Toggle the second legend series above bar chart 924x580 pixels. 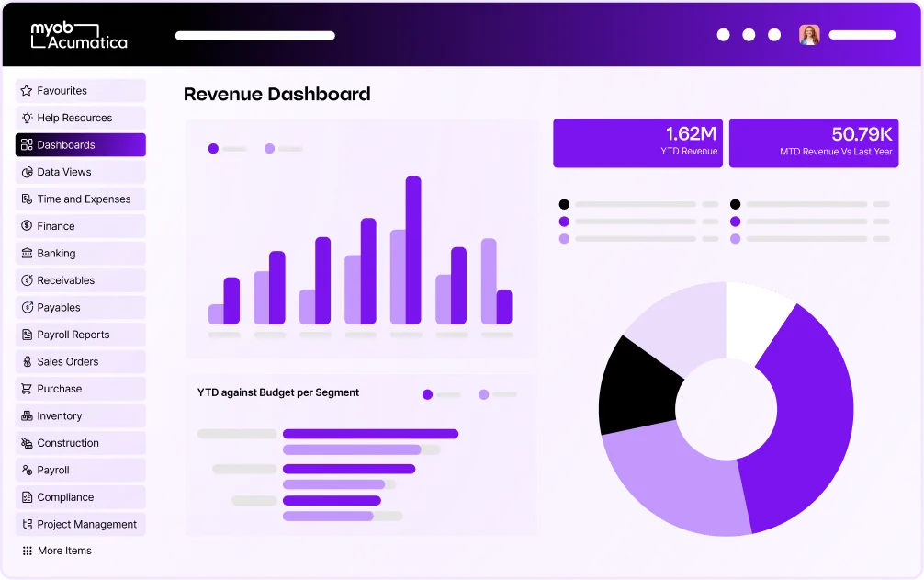point(270,148)
